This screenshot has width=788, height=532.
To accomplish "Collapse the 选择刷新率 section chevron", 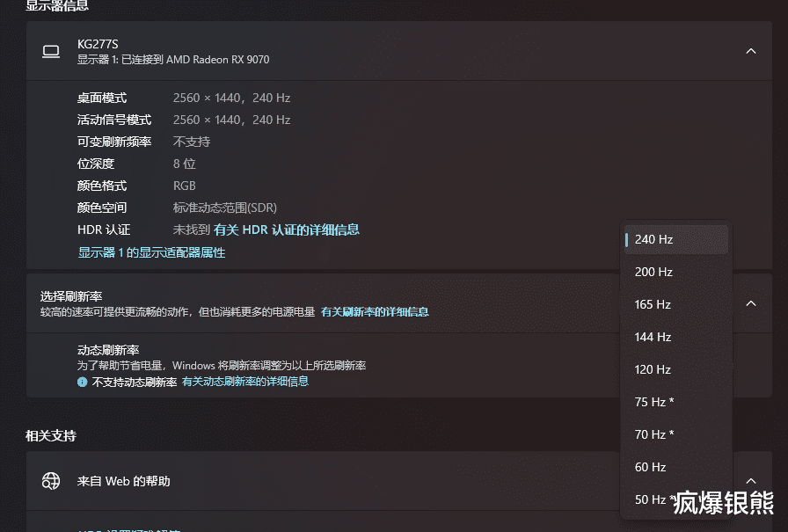I will 751,303.
